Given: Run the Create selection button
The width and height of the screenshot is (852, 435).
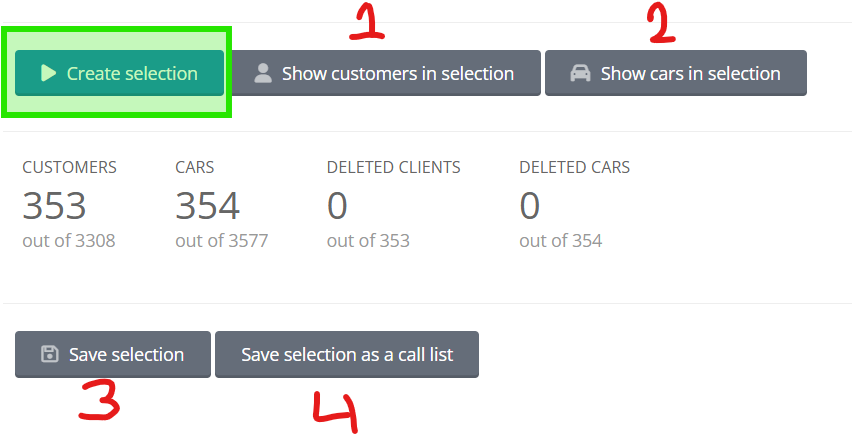Looking at the screenshot, I should (x=119, y=73).
